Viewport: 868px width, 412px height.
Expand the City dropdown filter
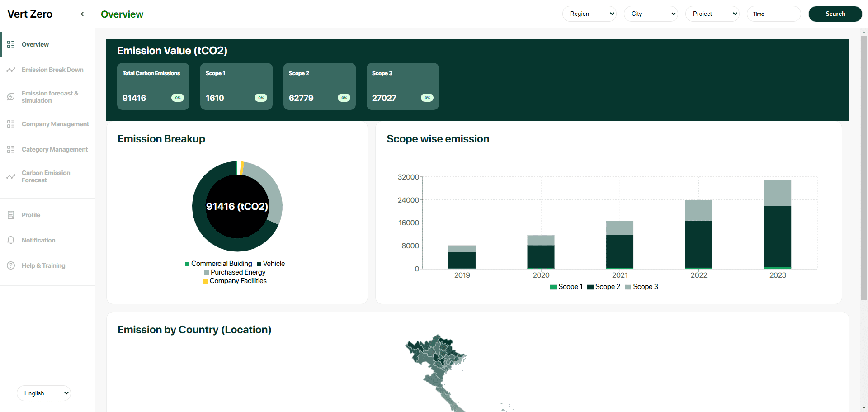pyautogui.click(x=651, y=14)
